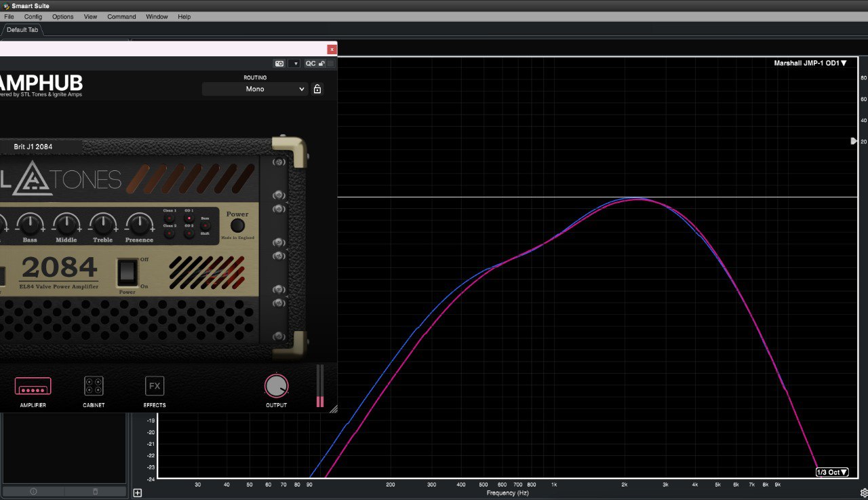
Task: Open the FX Effects section
Action: [x=155, y=391]
